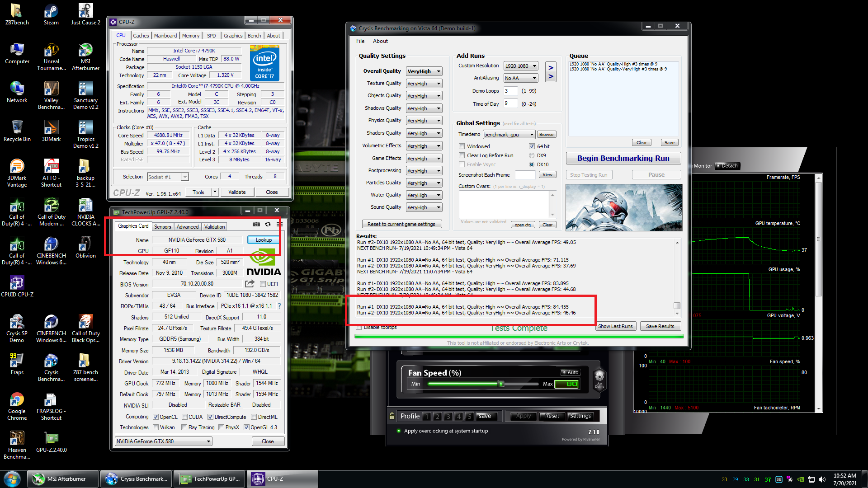Open Fraps desktop shortcut

pos(17,365)
